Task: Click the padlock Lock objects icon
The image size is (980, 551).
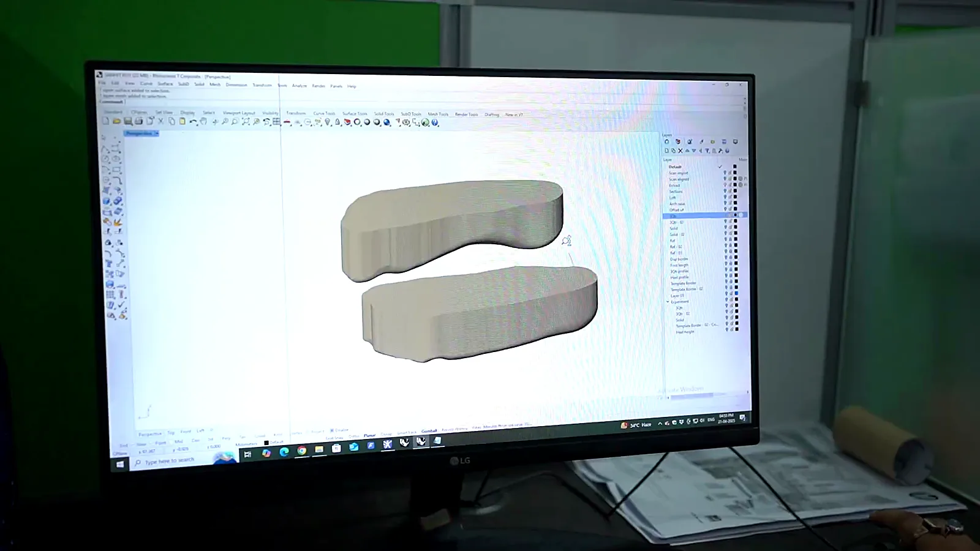Action: pyautogui.click(x=337, y=122)
